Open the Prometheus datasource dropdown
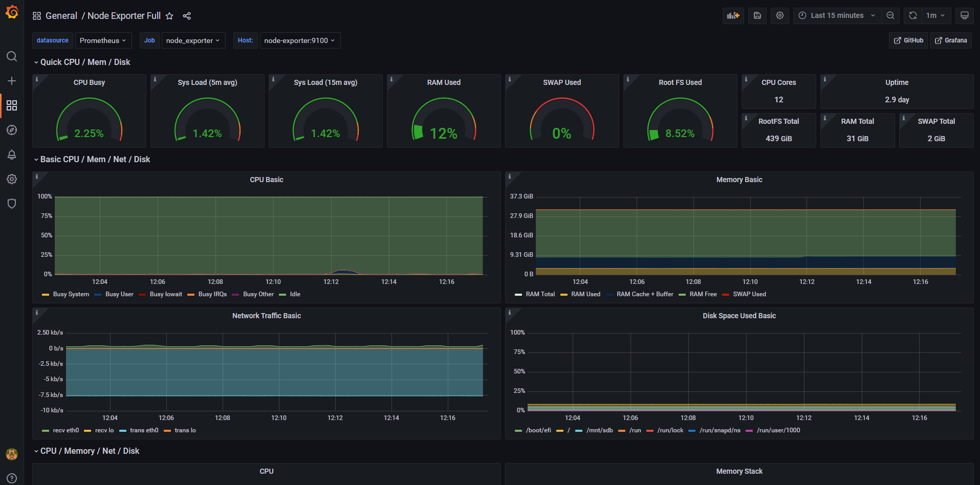This screenshot has height=485, width=980. (x=103, y=40)
